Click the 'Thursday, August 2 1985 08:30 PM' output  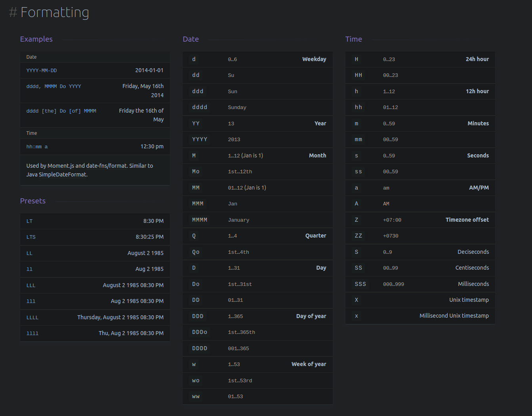coord(120,317)
